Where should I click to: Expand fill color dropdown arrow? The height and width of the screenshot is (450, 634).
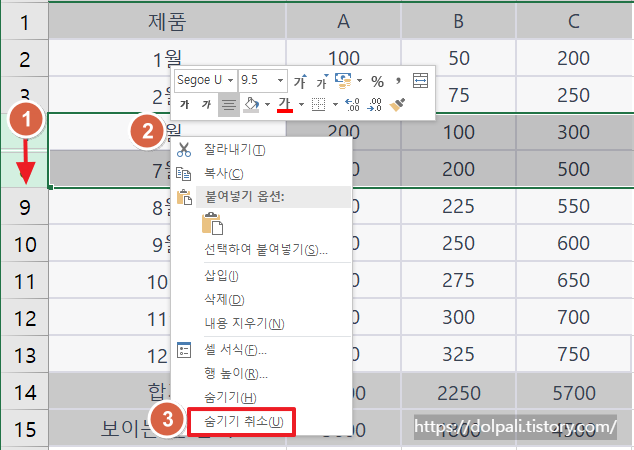coord(267,104)
